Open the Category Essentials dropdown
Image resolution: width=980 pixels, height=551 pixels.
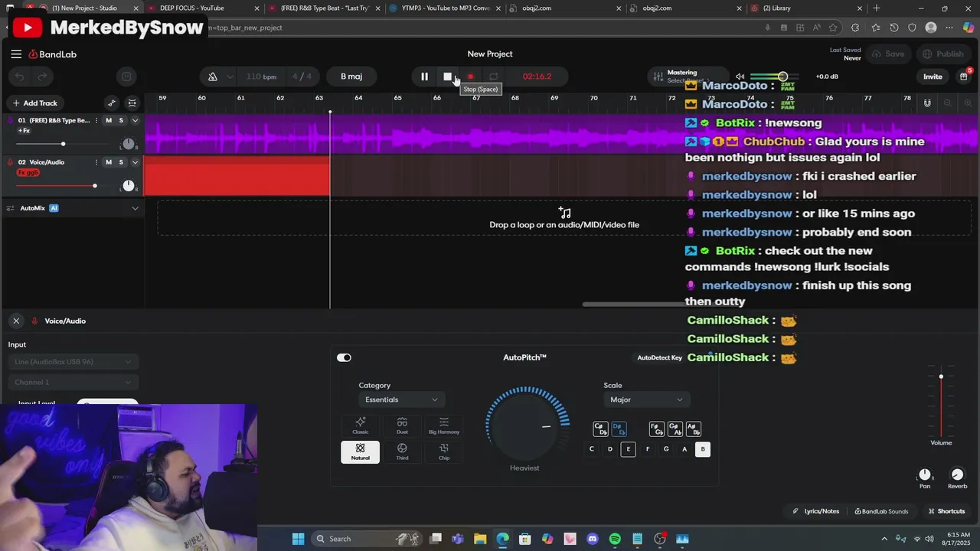tap(402, 399)
